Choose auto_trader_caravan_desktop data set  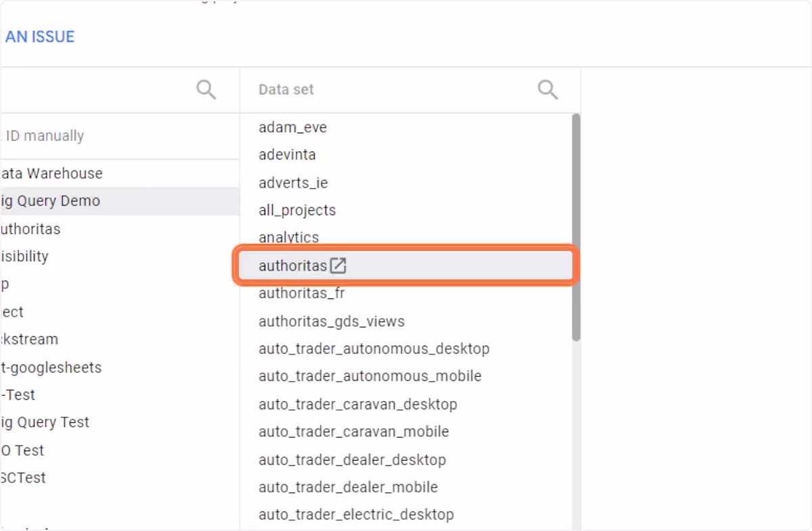(358, 405)
